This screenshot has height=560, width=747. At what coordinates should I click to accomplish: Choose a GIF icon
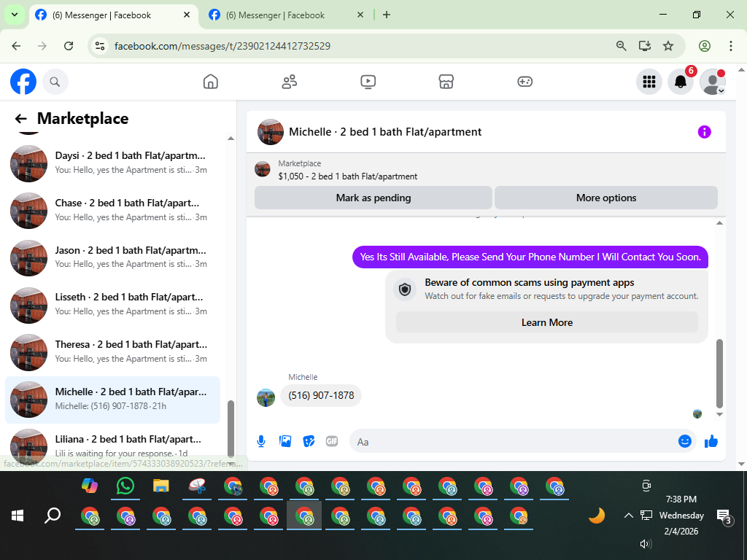332,441
